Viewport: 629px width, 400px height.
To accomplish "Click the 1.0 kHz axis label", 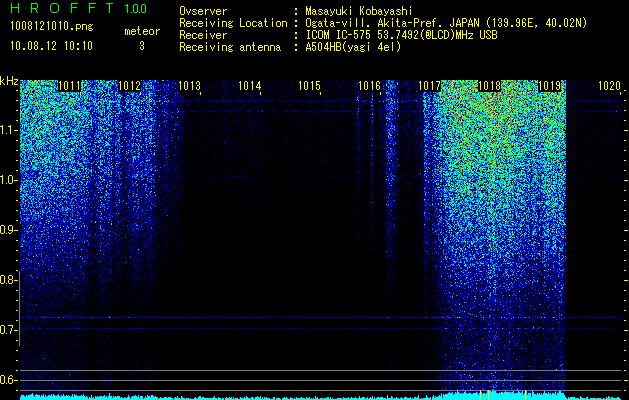I will pos(8,181).
